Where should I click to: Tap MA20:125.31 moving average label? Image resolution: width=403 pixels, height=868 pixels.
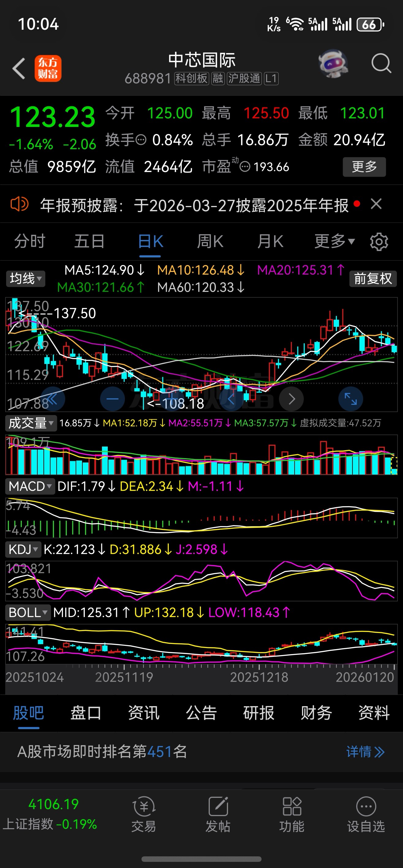tap(301, 270)
